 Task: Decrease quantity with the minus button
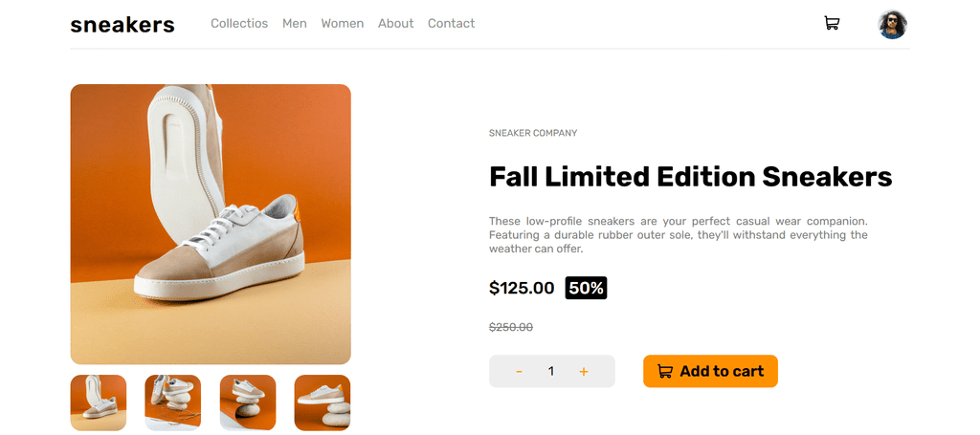click(519, 371)
